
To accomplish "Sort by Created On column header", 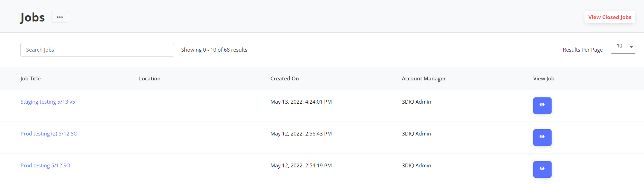I will 284,79.
